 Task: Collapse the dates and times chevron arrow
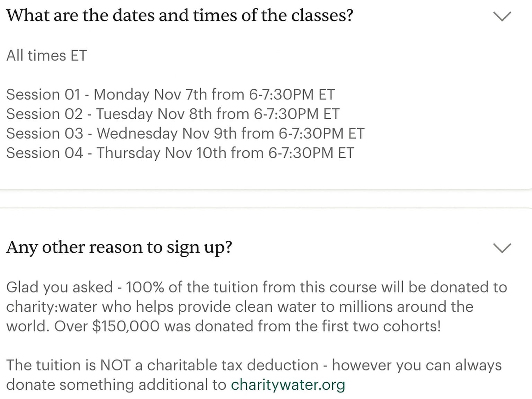pos(502,16)
